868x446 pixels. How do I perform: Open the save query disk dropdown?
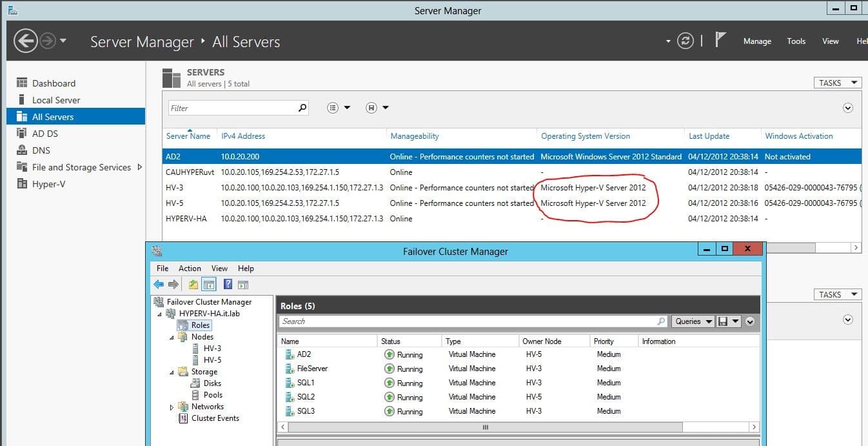729,321
